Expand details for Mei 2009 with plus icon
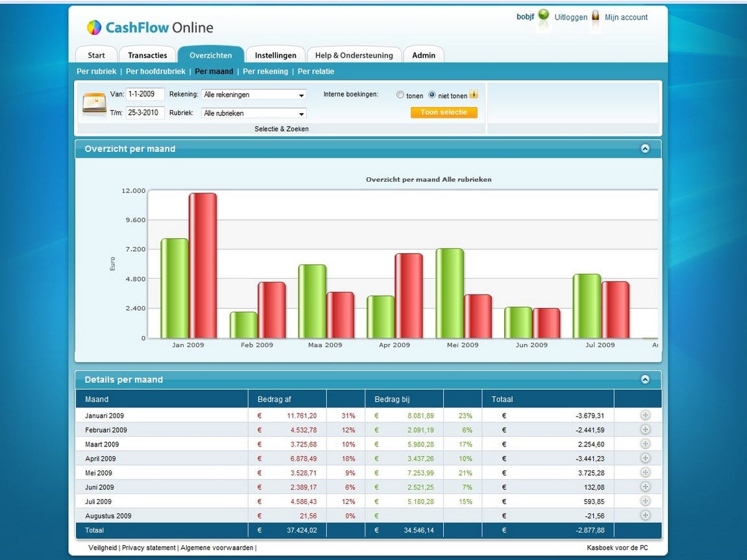 [645, 472]
